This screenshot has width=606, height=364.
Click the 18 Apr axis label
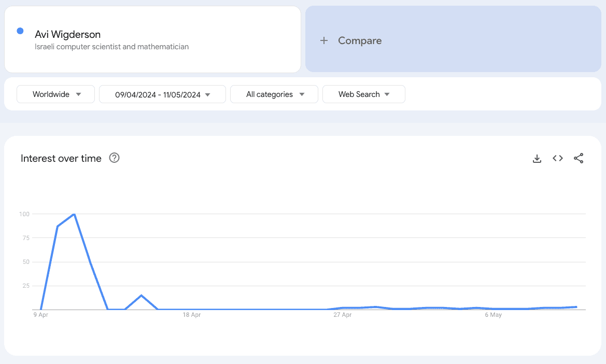point(192,315)
